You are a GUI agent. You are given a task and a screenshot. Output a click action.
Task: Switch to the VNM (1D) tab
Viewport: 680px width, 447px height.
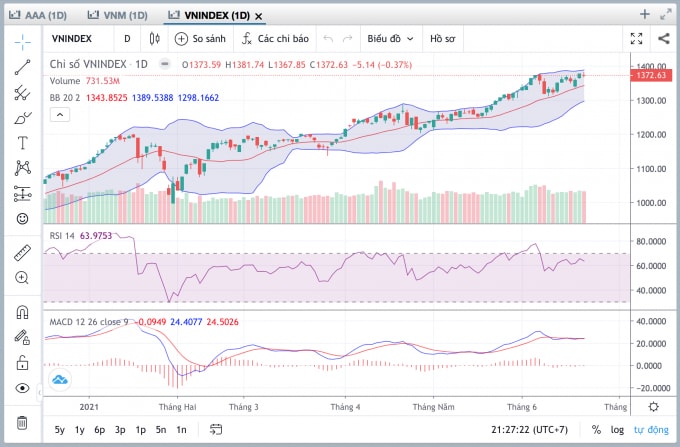pyautogui.click(x=118, y=16)
